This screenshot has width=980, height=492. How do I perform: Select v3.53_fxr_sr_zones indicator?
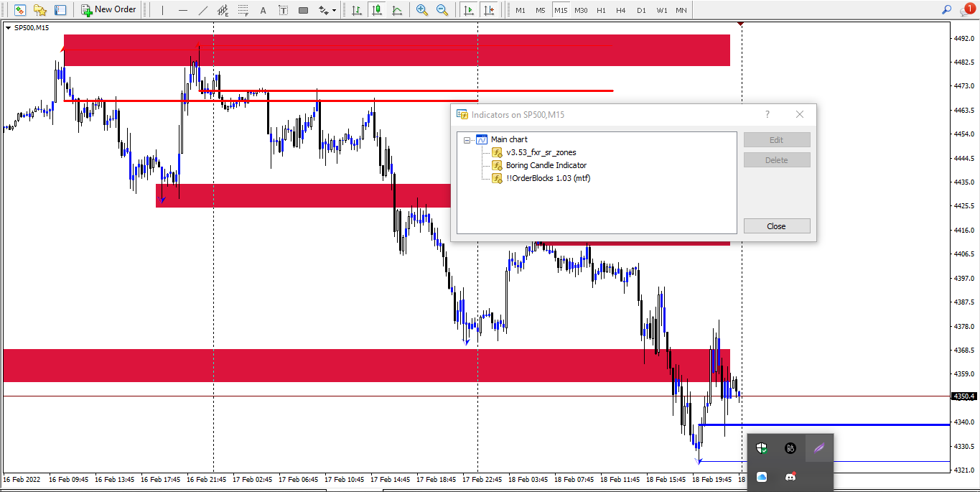coord(541,152)
